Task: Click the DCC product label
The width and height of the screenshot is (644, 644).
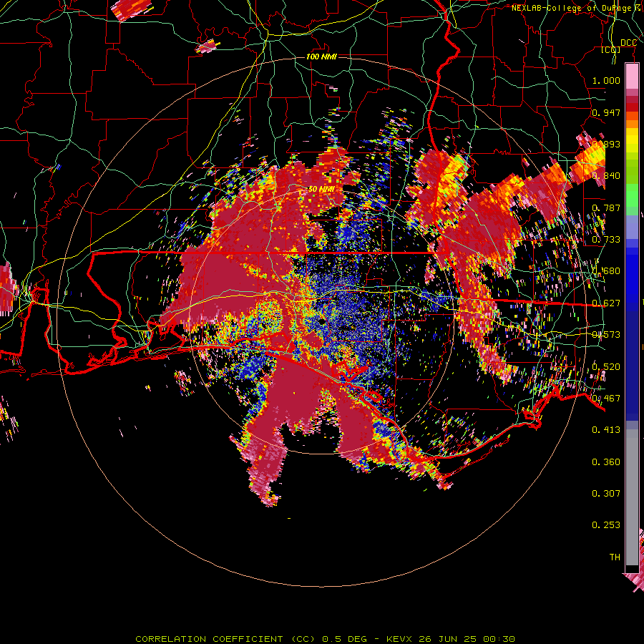Action: [628, 43]
